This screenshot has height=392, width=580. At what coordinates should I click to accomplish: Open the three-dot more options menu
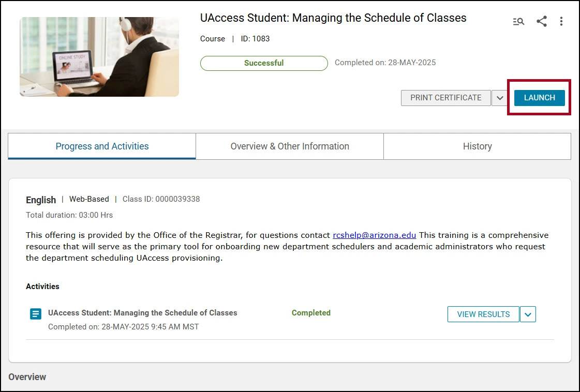[x=561, y=21]
